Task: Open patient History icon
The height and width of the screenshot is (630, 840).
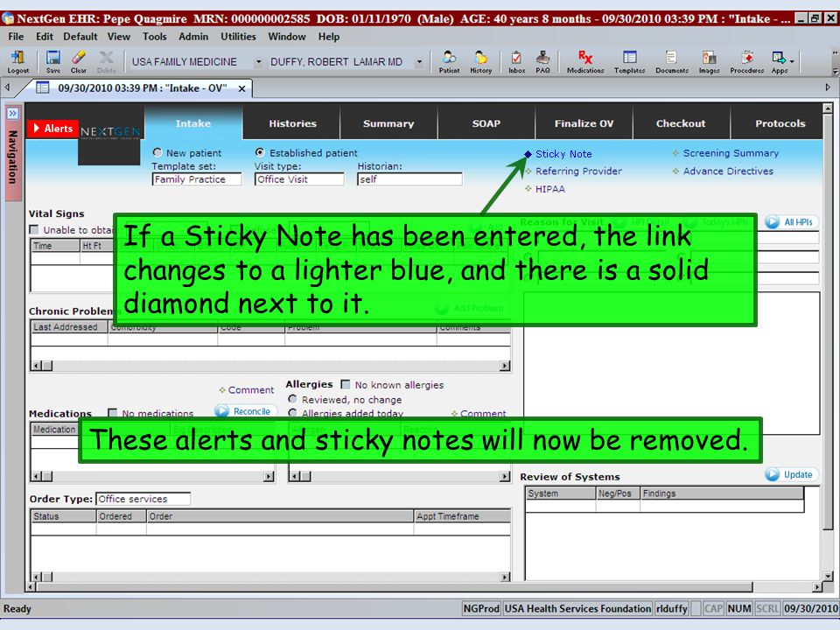Action: [x=480, y=61]
